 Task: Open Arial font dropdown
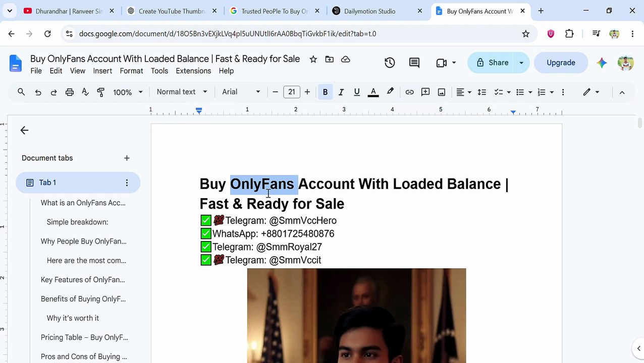tap(241, 92)
